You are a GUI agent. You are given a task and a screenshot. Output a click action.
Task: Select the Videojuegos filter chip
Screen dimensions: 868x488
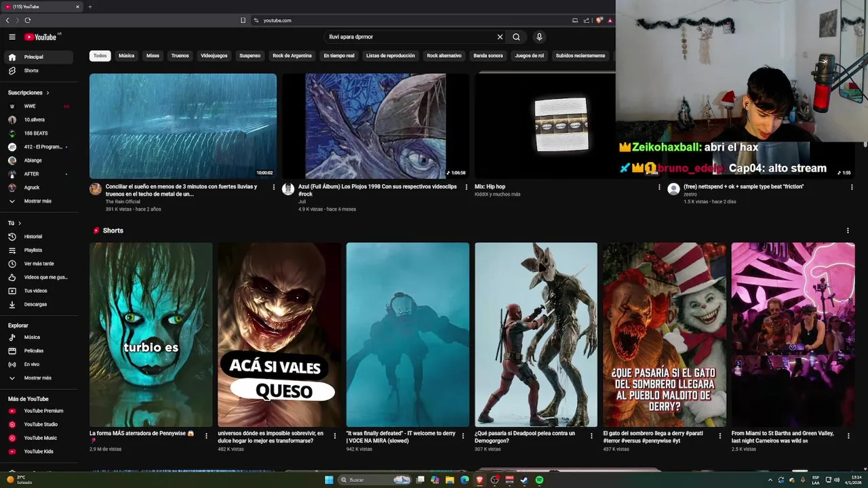tap(214, 56)
